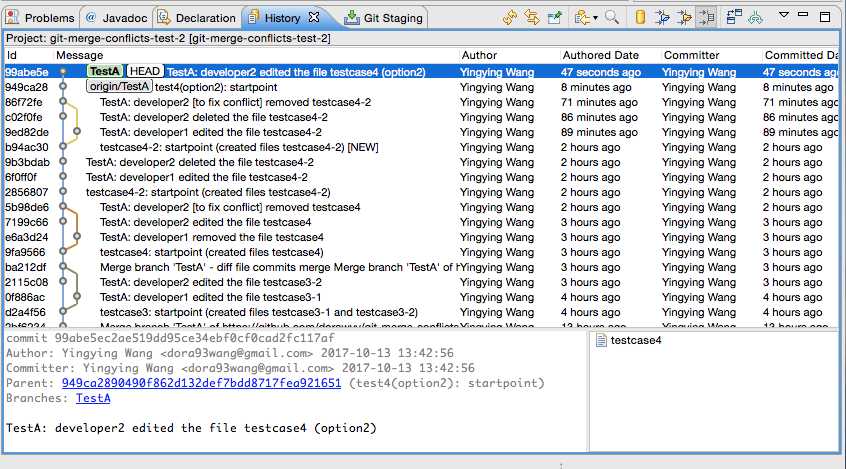The width and height of the screenshot is (846, 469).
Task: Select commit d2a4f56 row
Action: [x=421, y=312]
